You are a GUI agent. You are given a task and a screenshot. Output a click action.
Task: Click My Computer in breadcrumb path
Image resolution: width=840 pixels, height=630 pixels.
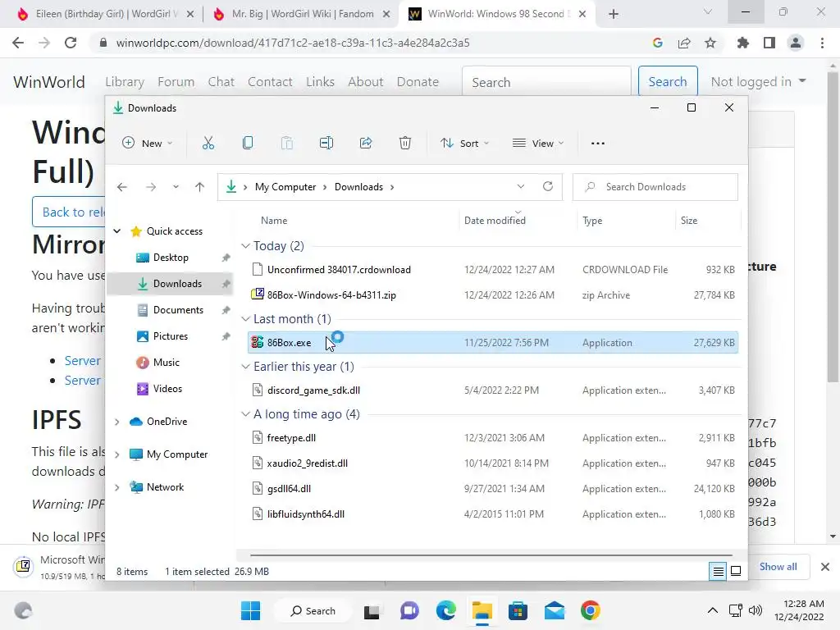pos(285,187)
